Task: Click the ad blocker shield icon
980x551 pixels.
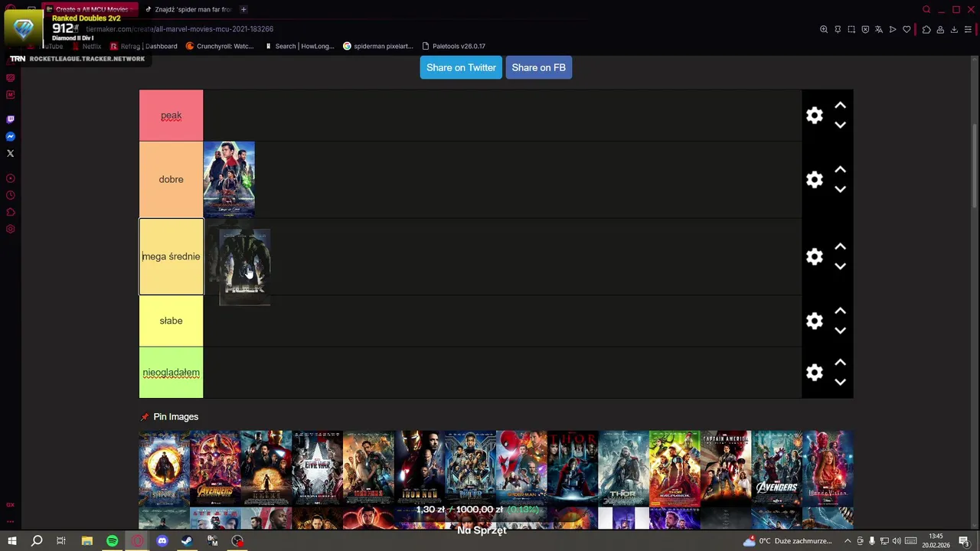Action: point(865,30)
